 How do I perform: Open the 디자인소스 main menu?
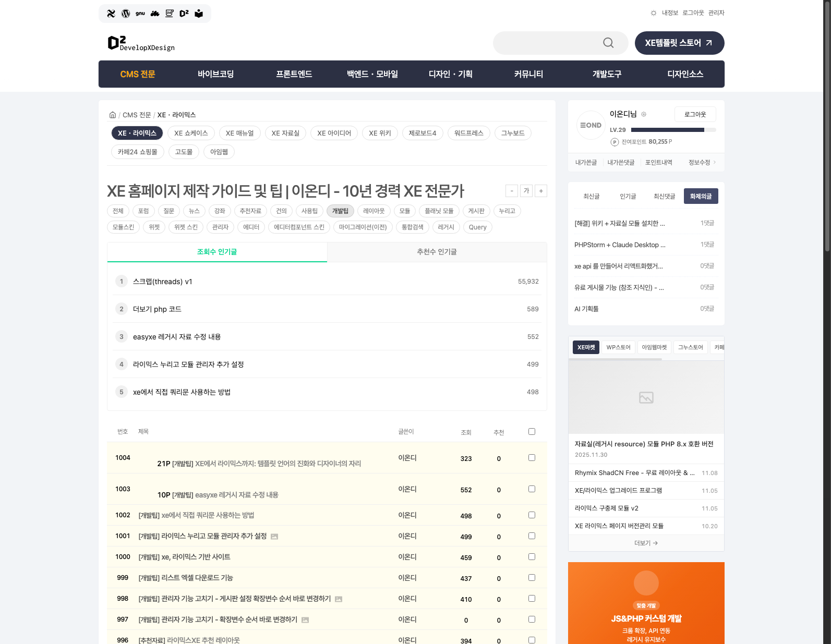click(x=685, y=74)
